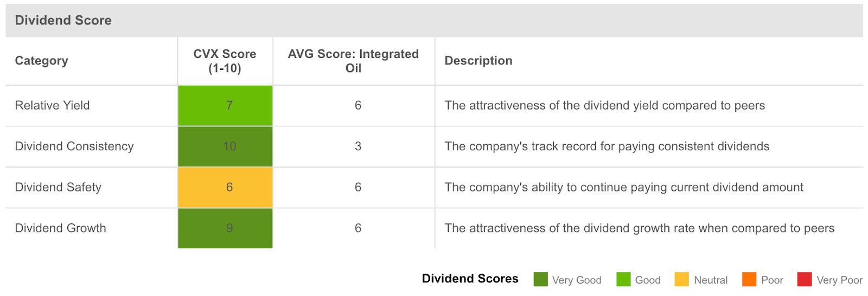Click the Dividend Safety category label

coord(58,187)
